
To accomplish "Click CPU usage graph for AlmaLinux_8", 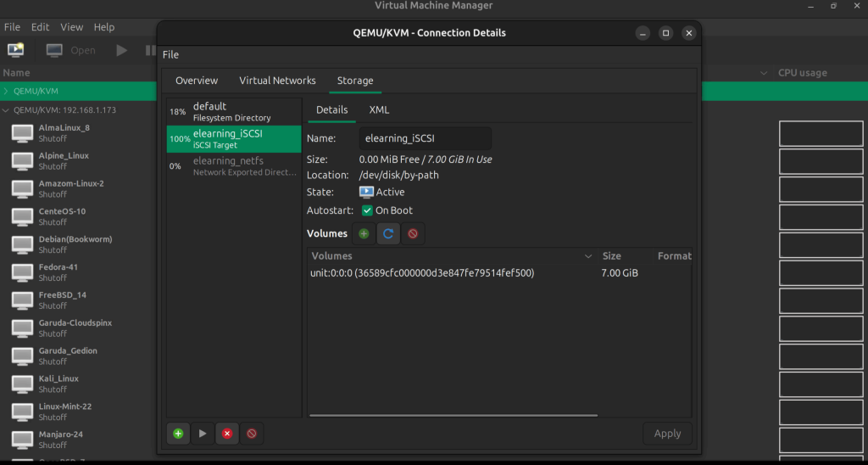I will (821, 133).
